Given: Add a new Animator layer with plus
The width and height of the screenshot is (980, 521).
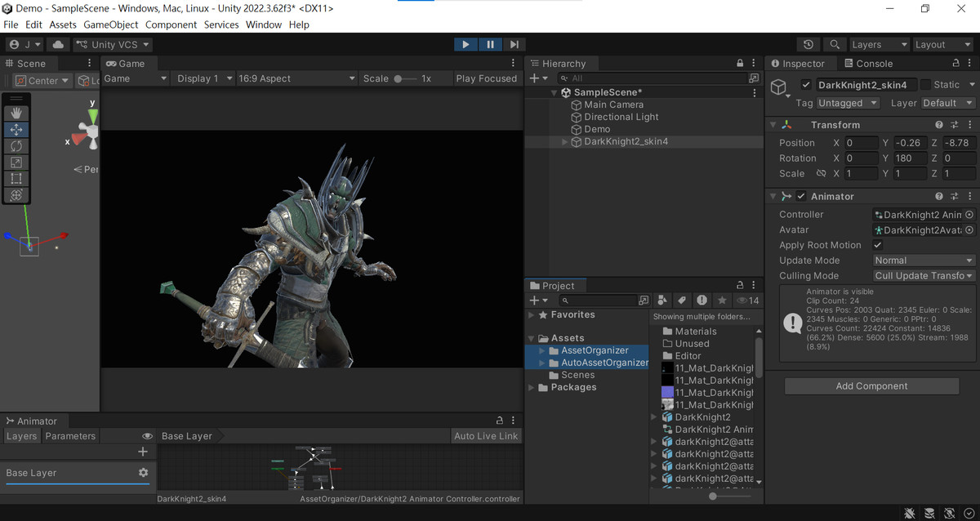Looking at the screenshot, I should point(143,452).
